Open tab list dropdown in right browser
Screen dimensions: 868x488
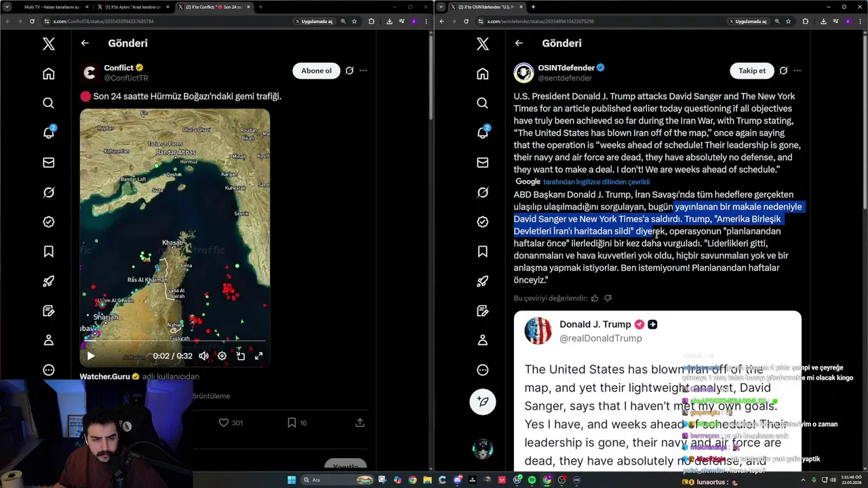pos(442,7)
